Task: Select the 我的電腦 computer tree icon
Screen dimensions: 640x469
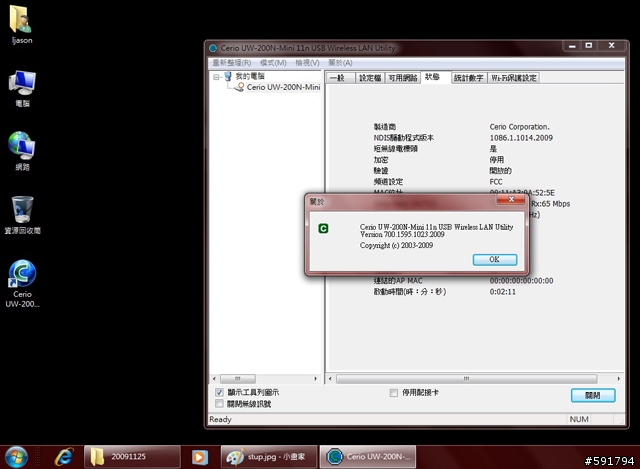Action: [x=228, y=76]
